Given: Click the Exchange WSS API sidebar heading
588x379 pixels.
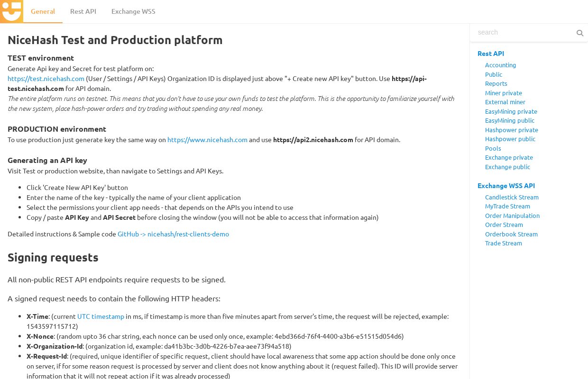Looking at the screenshot, I should tap(506, 186).
